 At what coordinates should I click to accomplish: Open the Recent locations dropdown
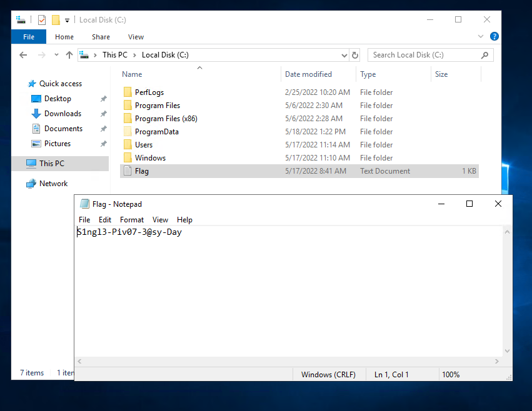[x=56, y=55]
